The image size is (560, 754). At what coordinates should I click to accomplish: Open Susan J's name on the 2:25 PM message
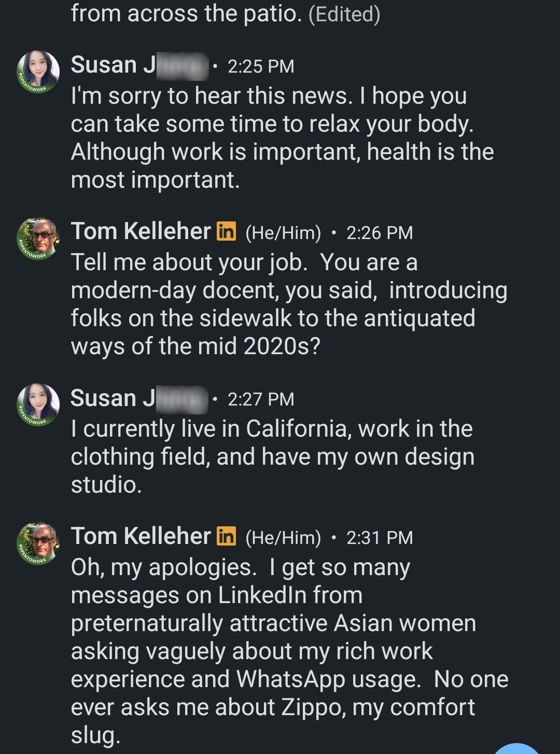tap(139, 65)
